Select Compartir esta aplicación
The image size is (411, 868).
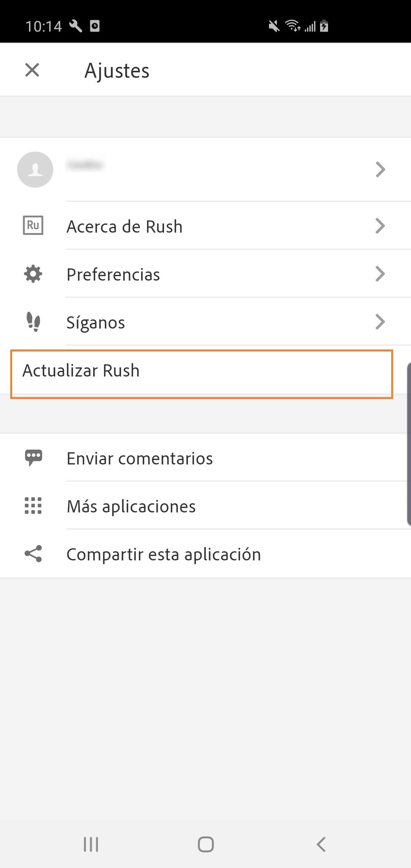coord(163,554)
